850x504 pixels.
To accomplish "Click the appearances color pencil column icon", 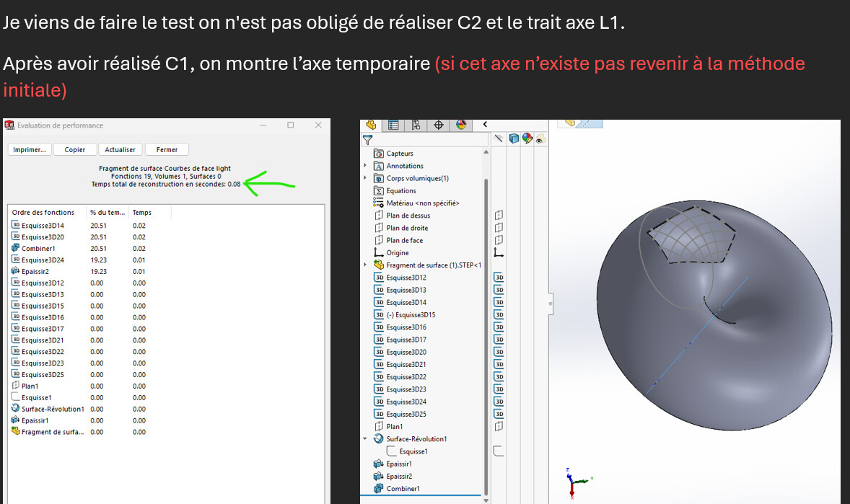I will (527, 138).
